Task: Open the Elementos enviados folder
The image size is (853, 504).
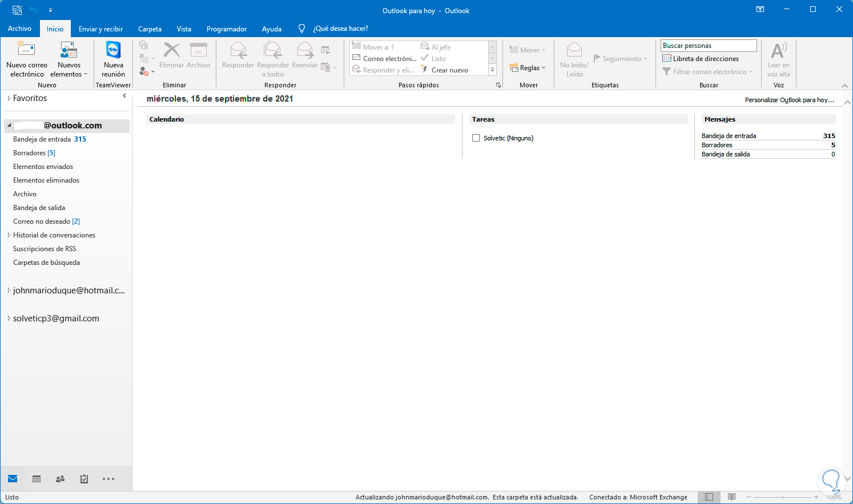Action: 43,167
